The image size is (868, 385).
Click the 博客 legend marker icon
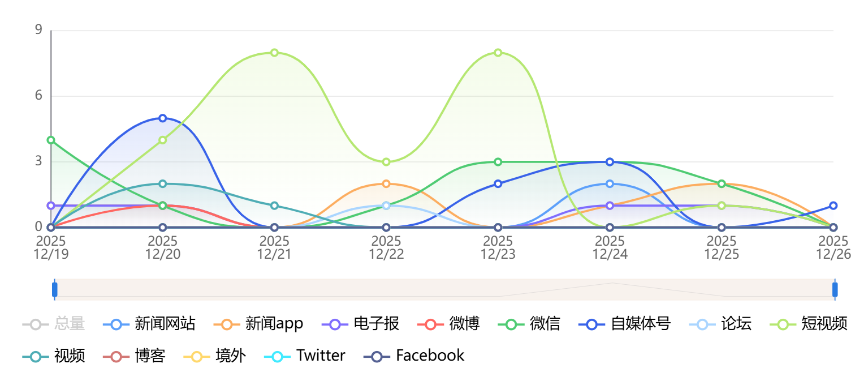(x=116, y=356)
